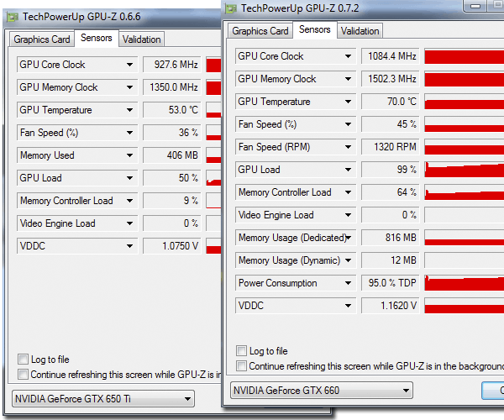Expand Power Consumption sensor dropdown
This screenshot has width=504, height=420.
[348, 283]
